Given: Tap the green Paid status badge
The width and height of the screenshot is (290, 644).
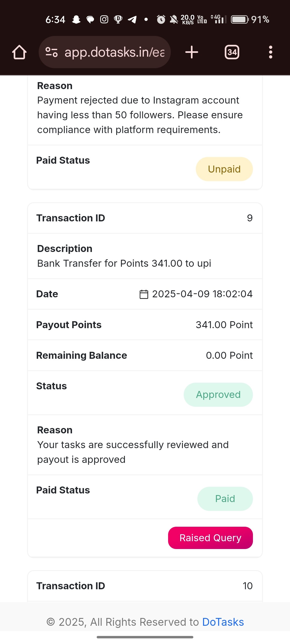Looking at the screenshot, I should [225, 499].
